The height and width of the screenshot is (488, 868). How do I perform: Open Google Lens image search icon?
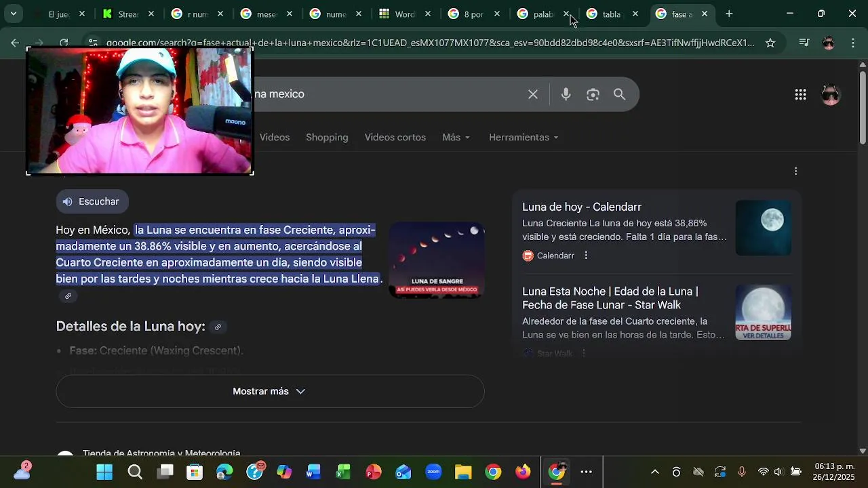click(x=593, y=94)
